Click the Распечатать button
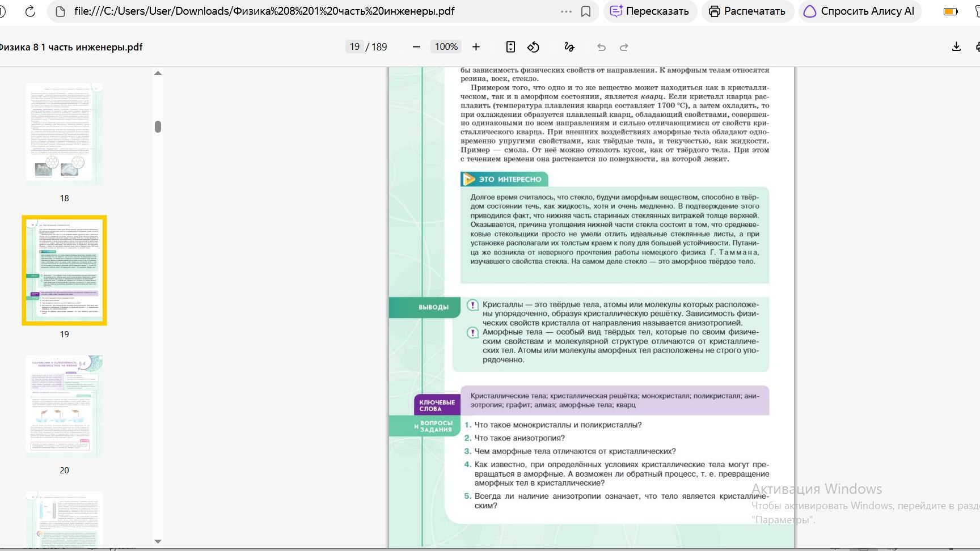 (747, 11)
